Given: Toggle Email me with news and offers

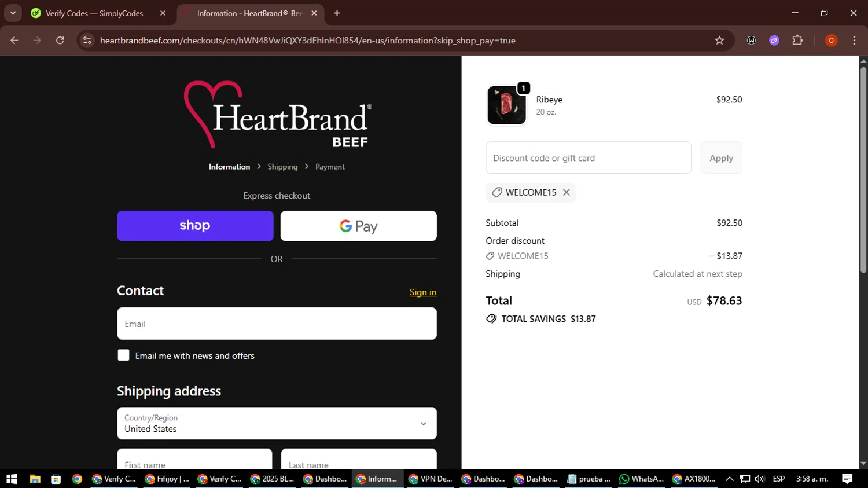Looking at the screenshot, I should click(123, 355).
